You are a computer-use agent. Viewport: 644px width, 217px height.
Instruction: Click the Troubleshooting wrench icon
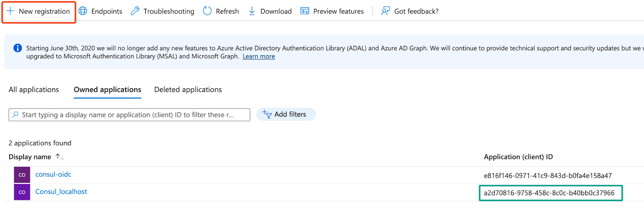tap(135, 11)
